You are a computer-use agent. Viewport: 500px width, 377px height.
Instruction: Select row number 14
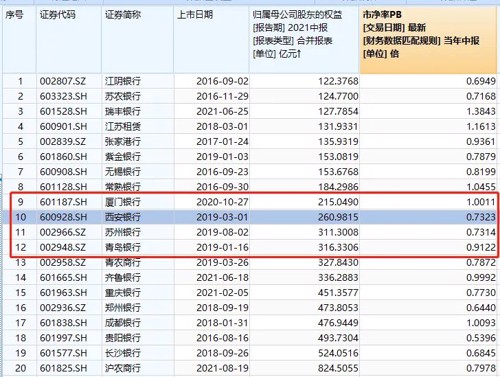point(21,278)
